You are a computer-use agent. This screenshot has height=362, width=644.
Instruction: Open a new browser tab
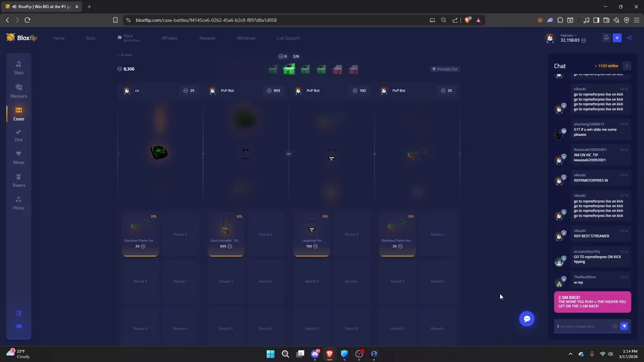point(89,7)
